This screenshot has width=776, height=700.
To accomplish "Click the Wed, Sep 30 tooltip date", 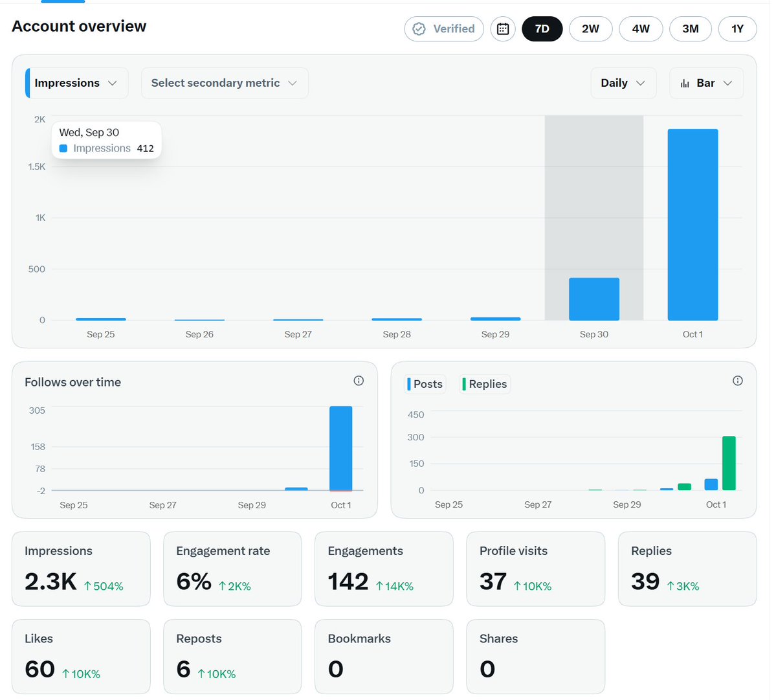I will 89,132.
